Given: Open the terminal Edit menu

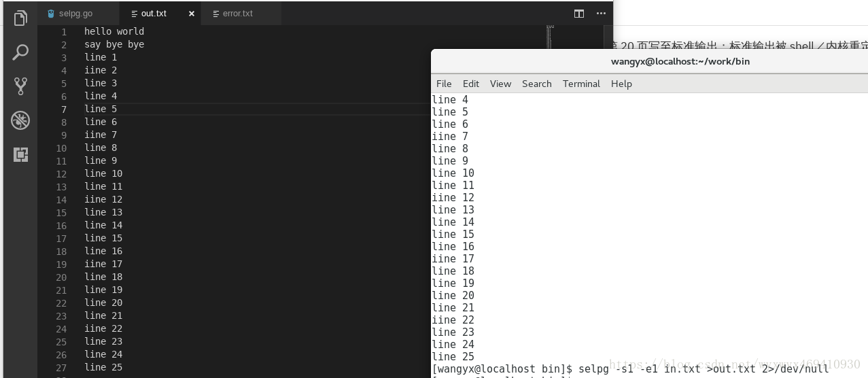Looking at the screenshot, I should tap(471, 84).
